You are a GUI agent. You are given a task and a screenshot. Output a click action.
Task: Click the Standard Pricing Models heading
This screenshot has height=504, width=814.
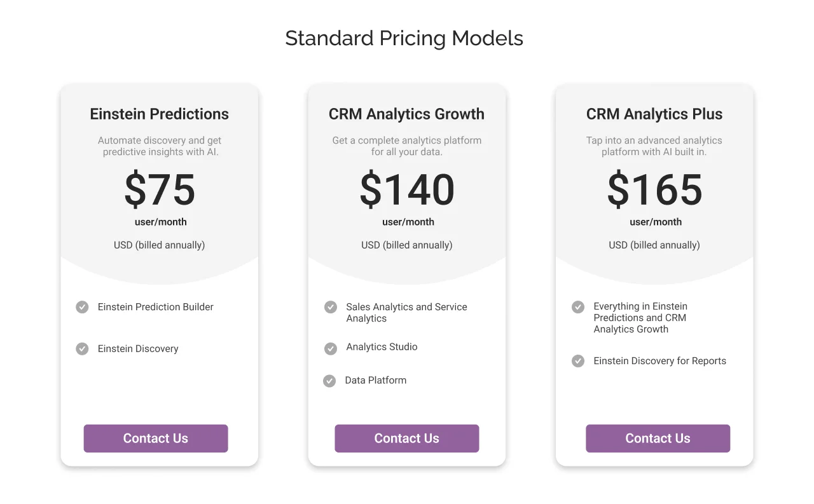pyautogui.click(x=404, y=38)
